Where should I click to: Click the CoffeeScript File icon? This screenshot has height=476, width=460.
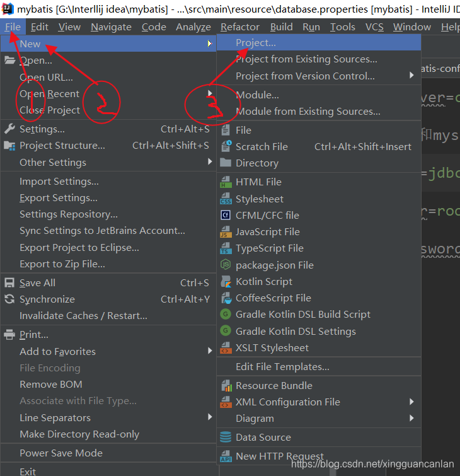pyautogui.click(x=226, y=298)
